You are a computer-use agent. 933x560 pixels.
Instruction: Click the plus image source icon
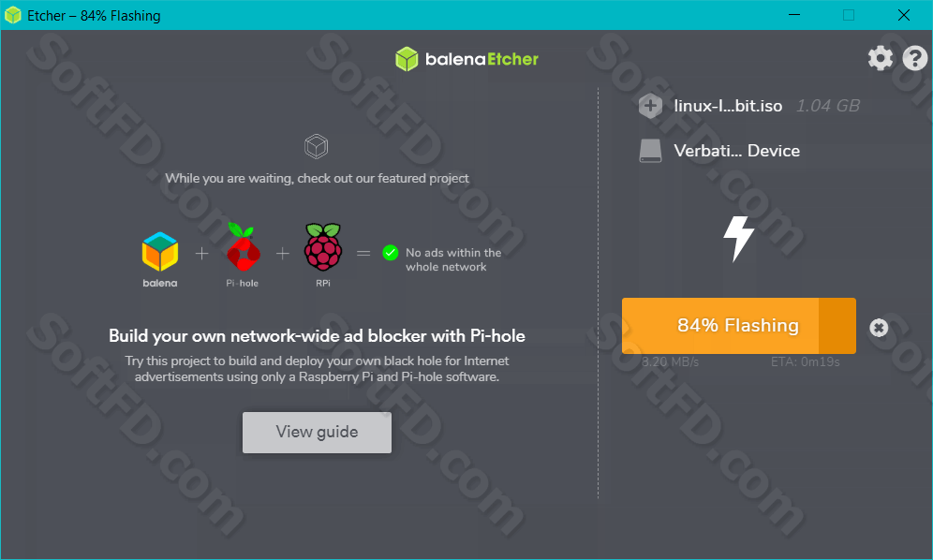(650, 106)
